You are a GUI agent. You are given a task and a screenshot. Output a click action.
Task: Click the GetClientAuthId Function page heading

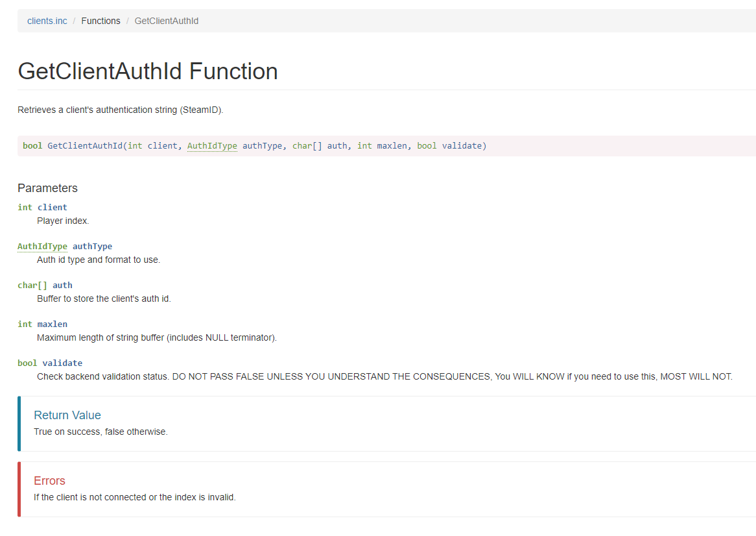(x=148, y=71)
